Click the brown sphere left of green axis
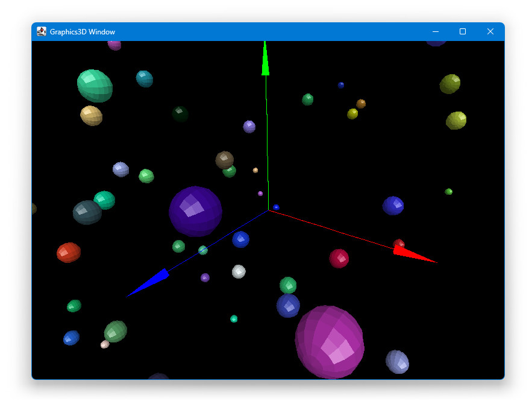This screenshot has width=532, height=401. [x=224, y=160]
